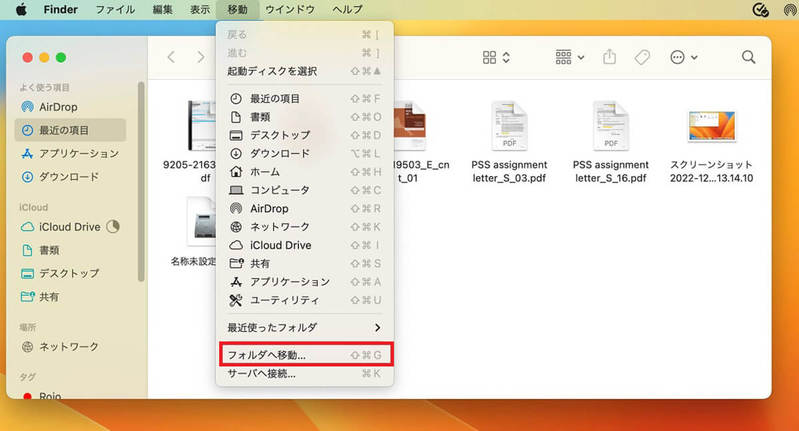The height and width of the screenshot is (431, 799).
Task: Choose サーバへ接続... menu item
Action: tap(304, 373)
